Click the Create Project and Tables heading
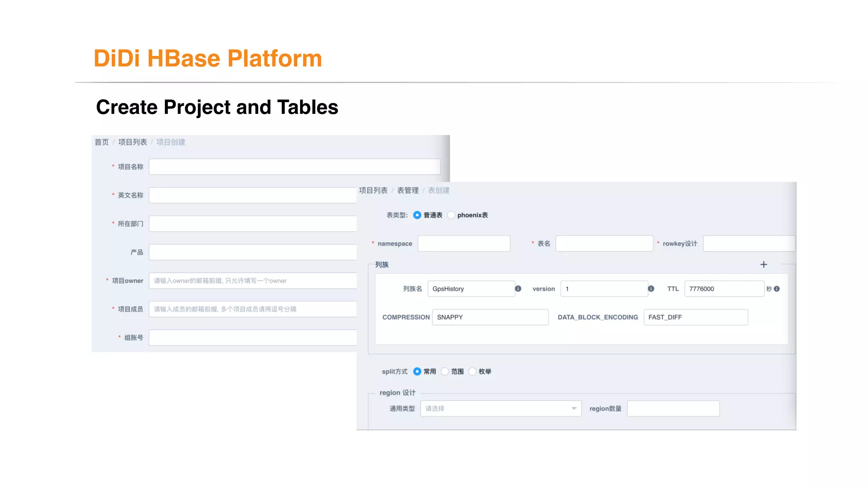Viewport: 868px width, 488px height. pos(217,107)
